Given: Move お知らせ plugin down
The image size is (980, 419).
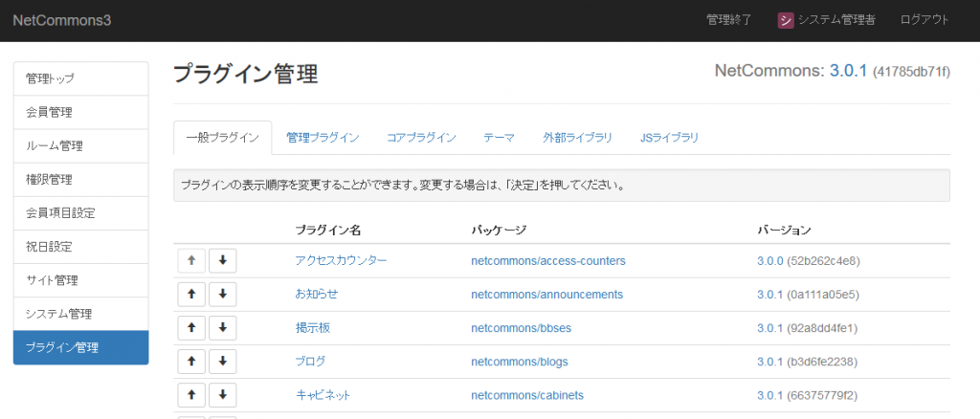Looking at the screenshot, I should 222,294.
